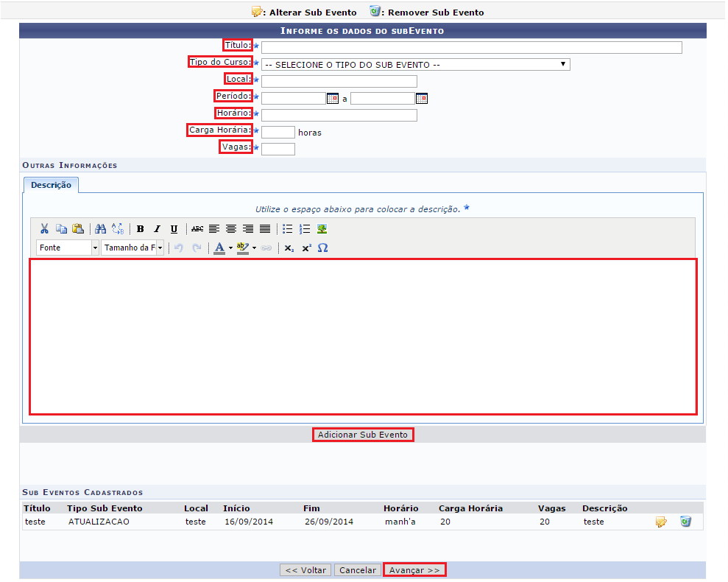Expand the Tamanho da Fonte size dropdown
The height and width of the screenshot is (582, 728).
tap(160, 248)
